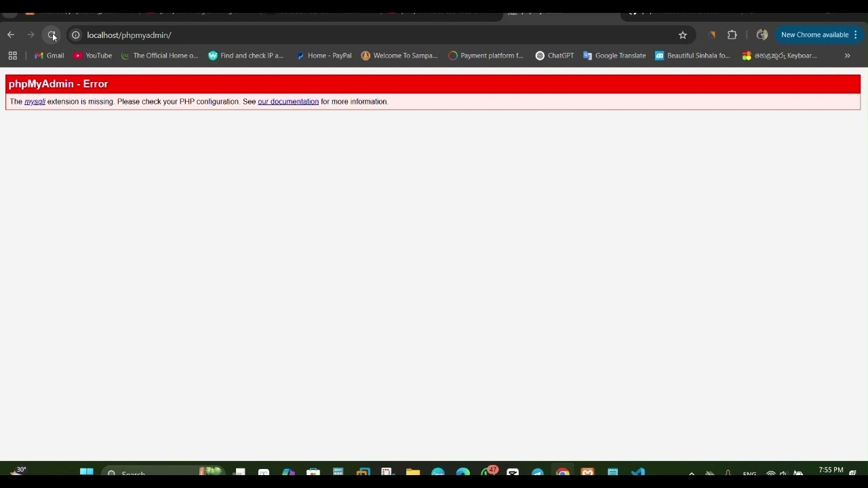The image size is (868, 488).
Task: Open the Welcome To Sampa... bookmark
Action: click(x=399, y=56)
